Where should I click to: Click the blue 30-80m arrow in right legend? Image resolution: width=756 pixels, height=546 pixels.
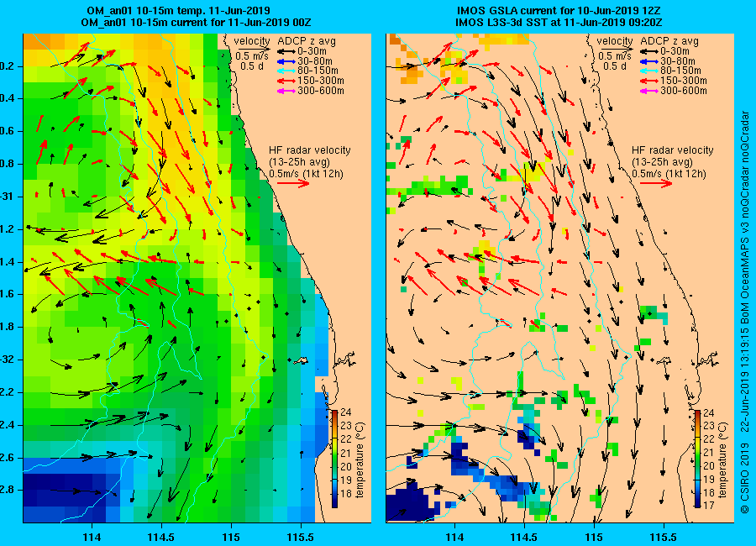(649, 61)
